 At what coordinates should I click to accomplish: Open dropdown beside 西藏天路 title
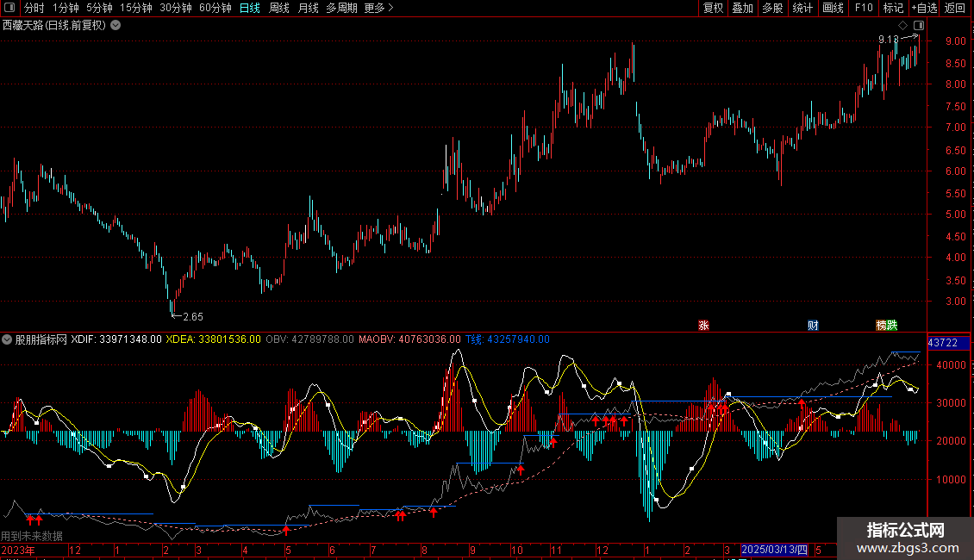[116, 26]
